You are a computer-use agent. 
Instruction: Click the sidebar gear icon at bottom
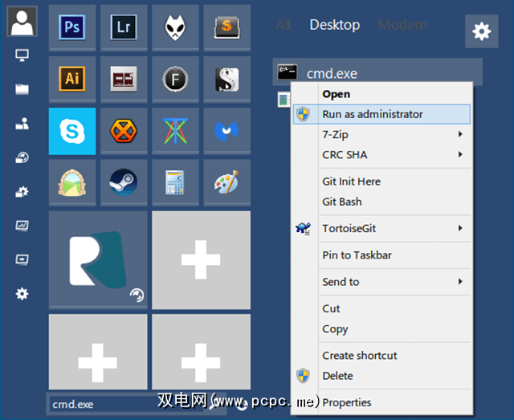click(22, 294)
